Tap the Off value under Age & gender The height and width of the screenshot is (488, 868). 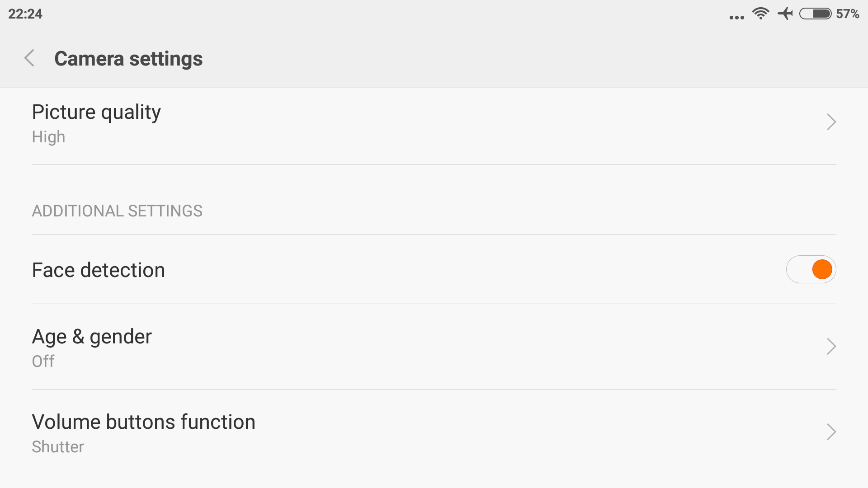[43, 361]
